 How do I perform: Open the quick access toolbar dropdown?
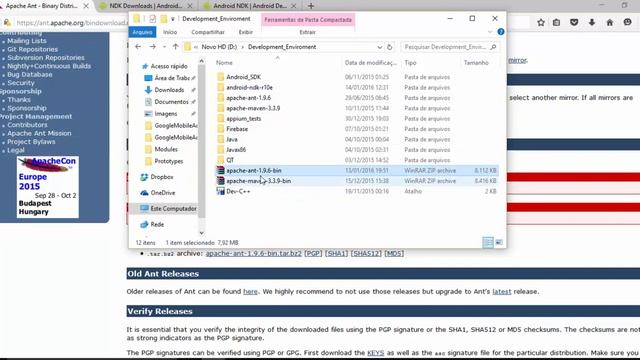coord(173,19)
